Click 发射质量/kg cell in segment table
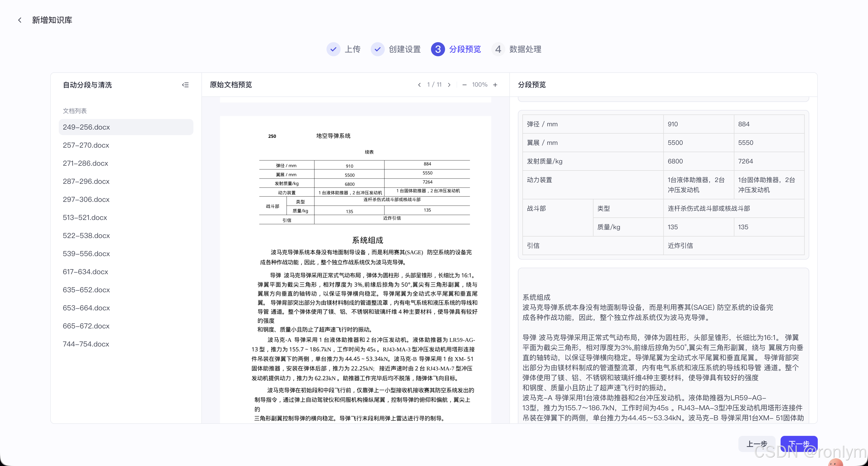 (593, 161)
